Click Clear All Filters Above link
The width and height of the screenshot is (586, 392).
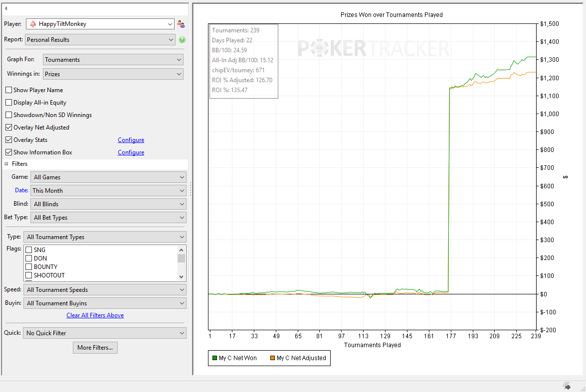tap(95, 315)
